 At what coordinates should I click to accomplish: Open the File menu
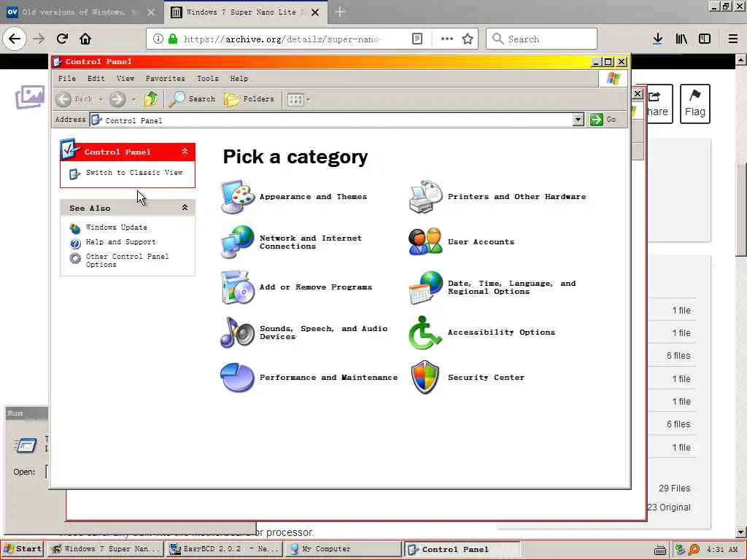tap(66, 79)
